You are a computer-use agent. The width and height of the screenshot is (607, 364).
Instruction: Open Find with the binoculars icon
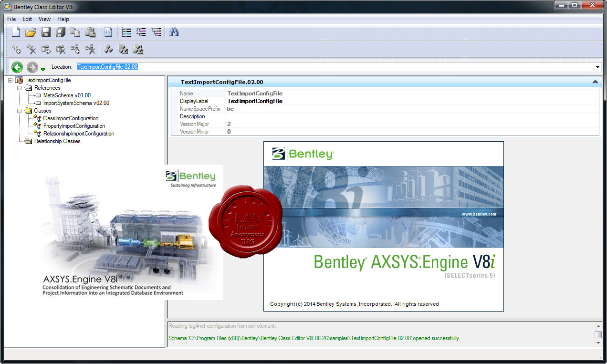coord(174,32)
